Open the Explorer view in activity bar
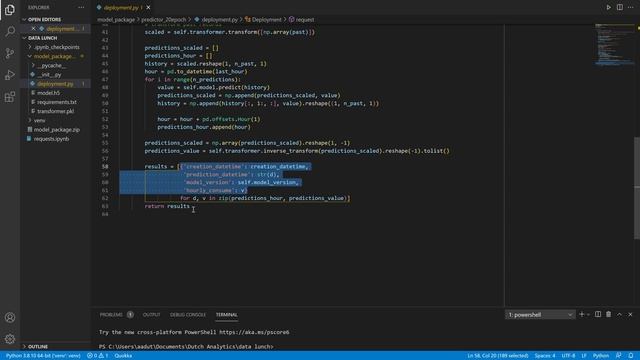 pyautogui.click(x=10, y=9)
